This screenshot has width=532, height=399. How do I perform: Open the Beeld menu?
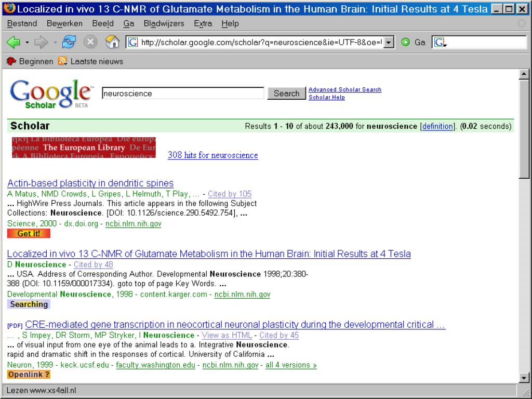pos(103,23)
